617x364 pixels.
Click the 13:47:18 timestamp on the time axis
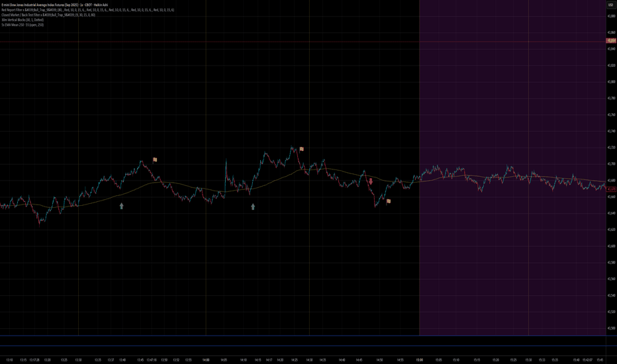coord(152,359)
